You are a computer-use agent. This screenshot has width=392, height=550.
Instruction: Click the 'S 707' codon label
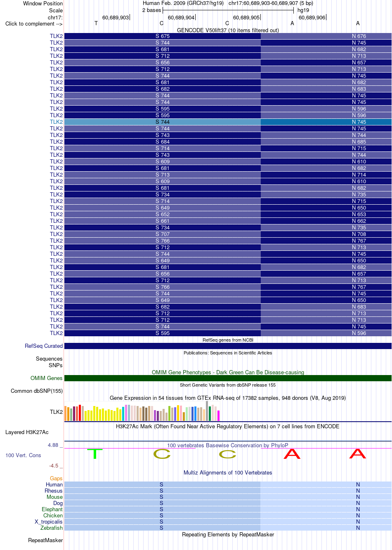click(163, 234)
